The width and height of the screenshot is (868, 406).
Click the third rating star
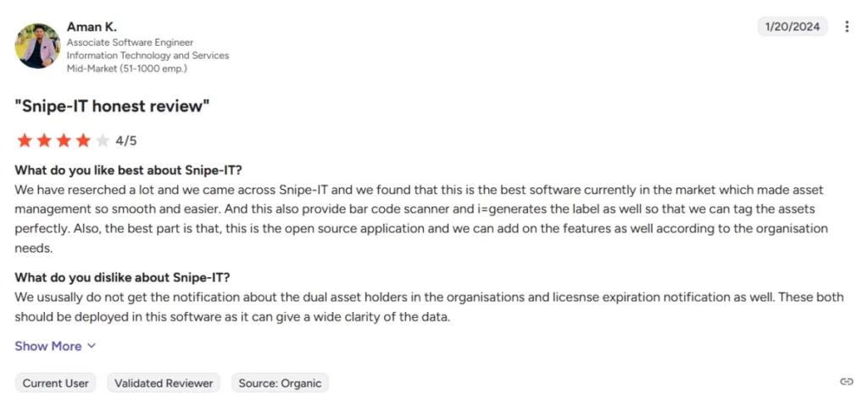point(64,141)
